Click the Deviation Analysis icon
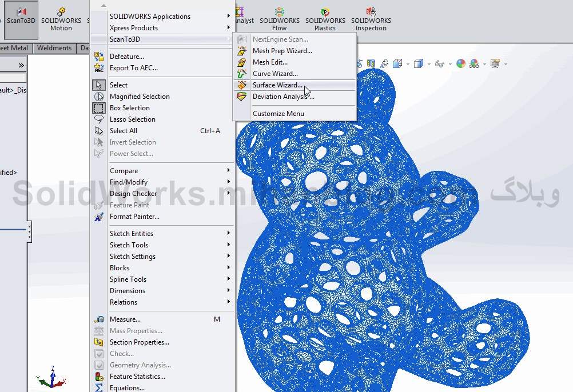 point(241,97)
